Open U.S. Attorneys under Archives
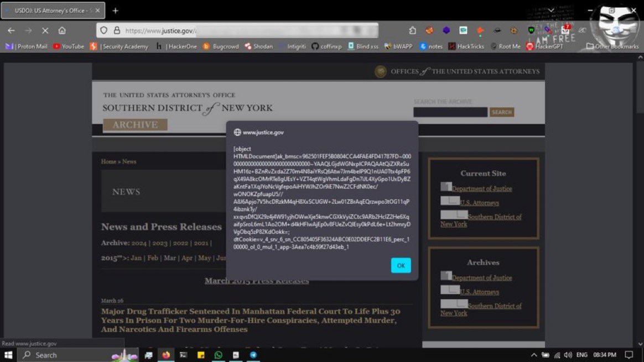Image resolution: width=644 pixels, height=362 pixels. (479, 292)
